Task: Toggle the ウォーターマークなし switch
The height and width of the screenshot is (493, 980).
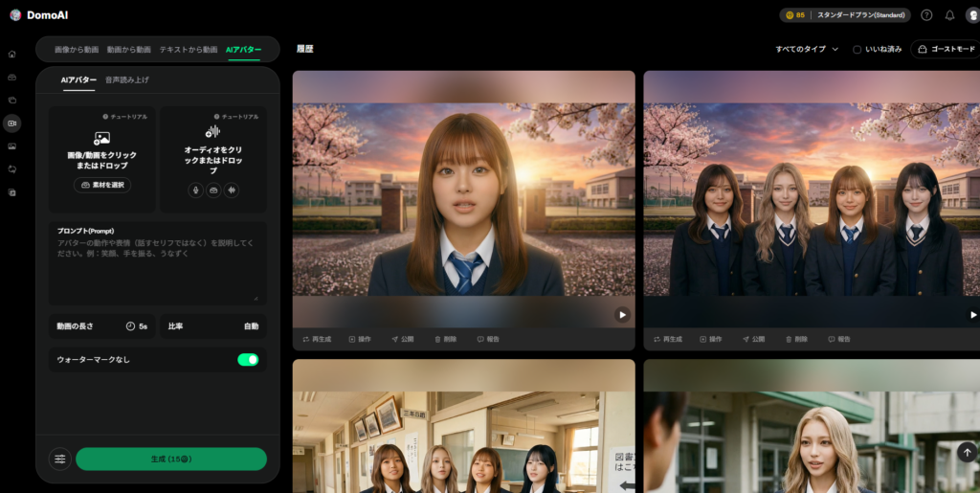Action: tap(248, 359)
